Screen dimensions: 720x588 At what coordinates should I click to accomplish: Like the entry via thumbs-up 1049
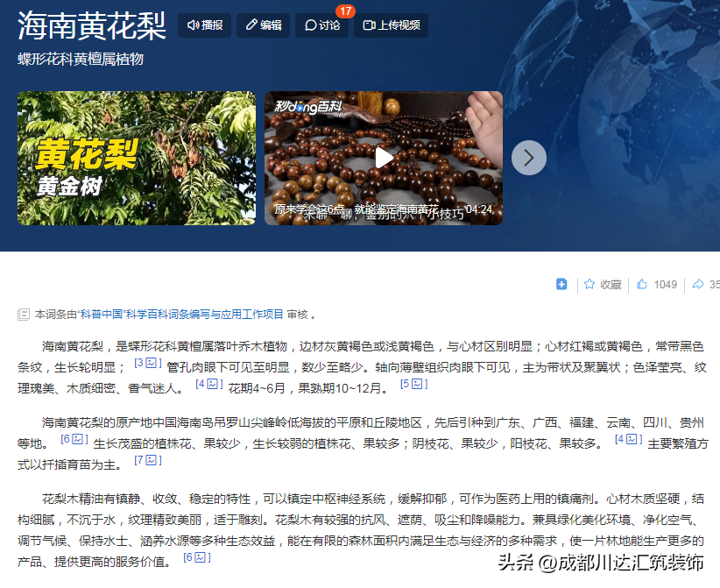tap(657, 284)
